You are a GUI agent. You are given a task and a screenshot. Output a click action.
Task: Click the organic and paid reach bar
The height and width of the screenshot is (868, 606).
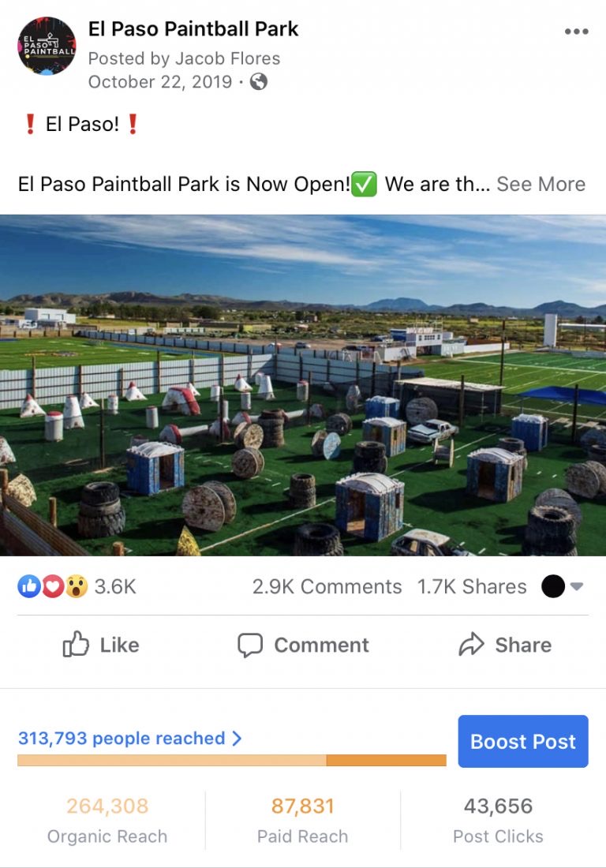click(232, 760)
